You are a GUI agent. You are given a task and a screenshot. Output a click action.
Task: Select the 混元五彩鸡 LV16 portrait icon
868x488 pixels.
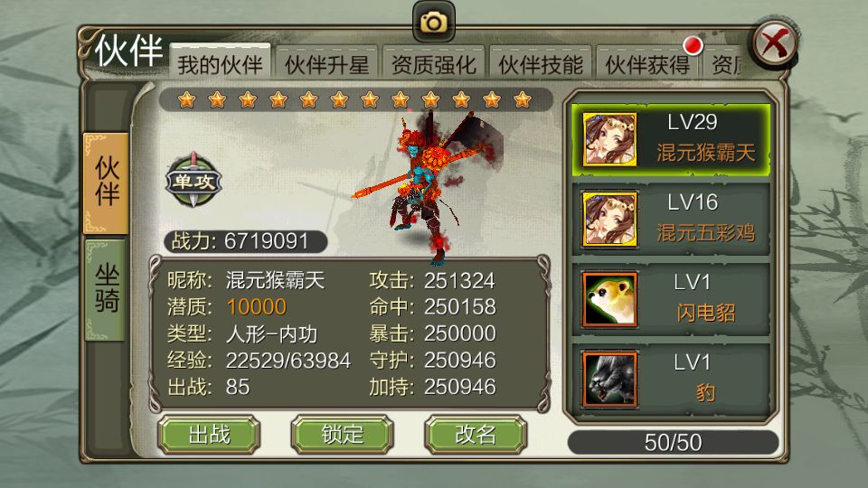(x=609, y=220)
